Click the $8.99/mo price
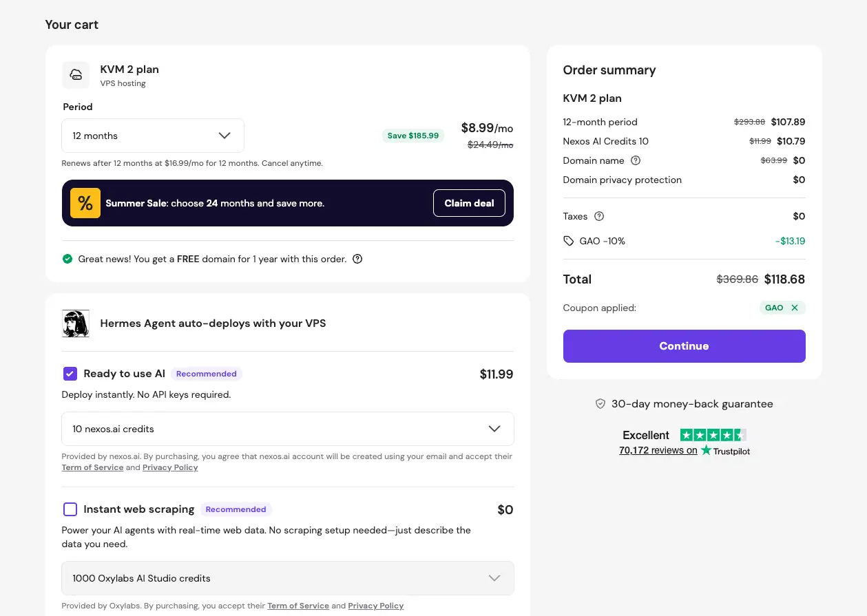Viewport: 867px width, 616px height. [x=487, y=128]
